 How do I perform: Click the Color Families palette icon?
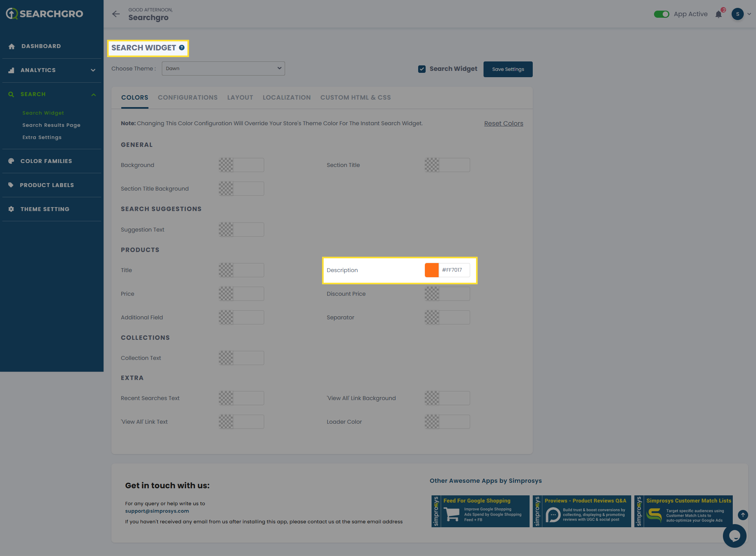[11, 161]
